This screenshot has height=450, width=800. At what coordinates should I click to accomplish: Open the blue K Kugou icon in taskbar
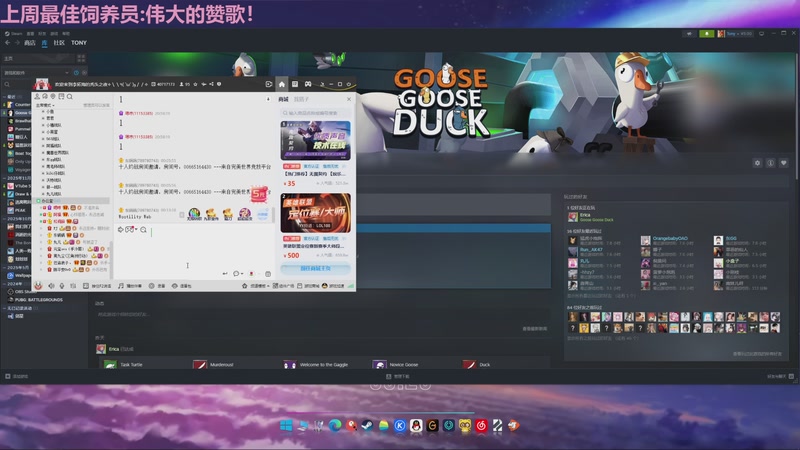[400, 426]
